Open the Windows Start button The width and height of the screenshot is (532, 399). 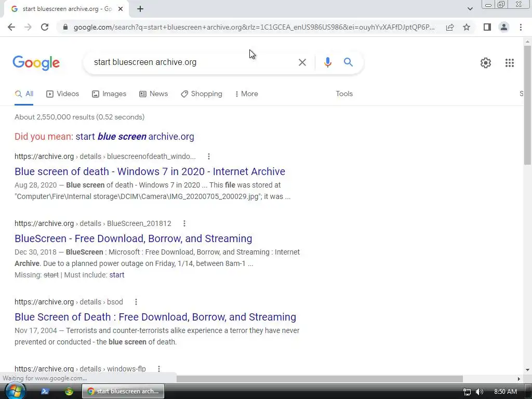click(15, 391)
